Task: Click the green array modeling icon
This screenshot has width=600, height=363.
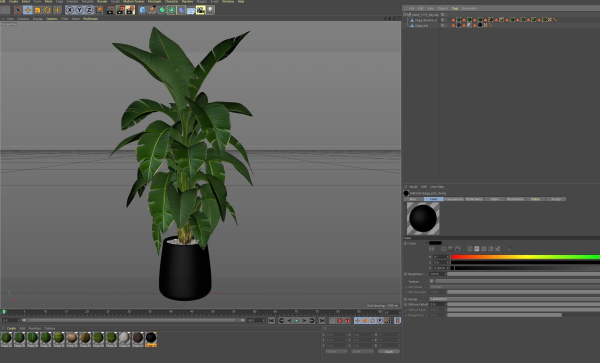Action: tap(171, 10)
